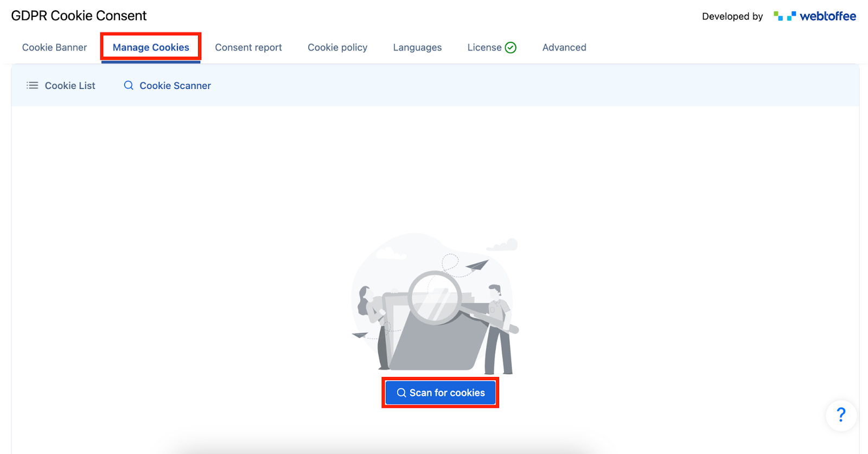Switch to the Consent report tab
868x454 pixels.
click(248, 48)
